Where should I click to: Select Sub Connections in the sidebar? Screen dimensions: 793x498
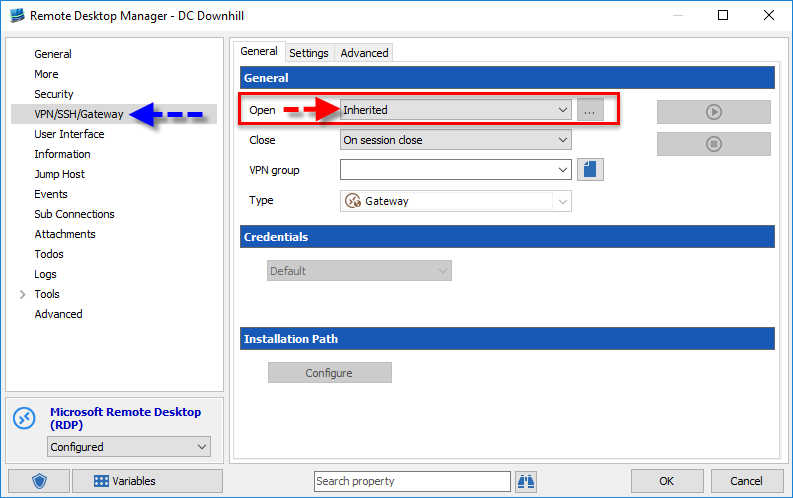[x=74, y=214]
